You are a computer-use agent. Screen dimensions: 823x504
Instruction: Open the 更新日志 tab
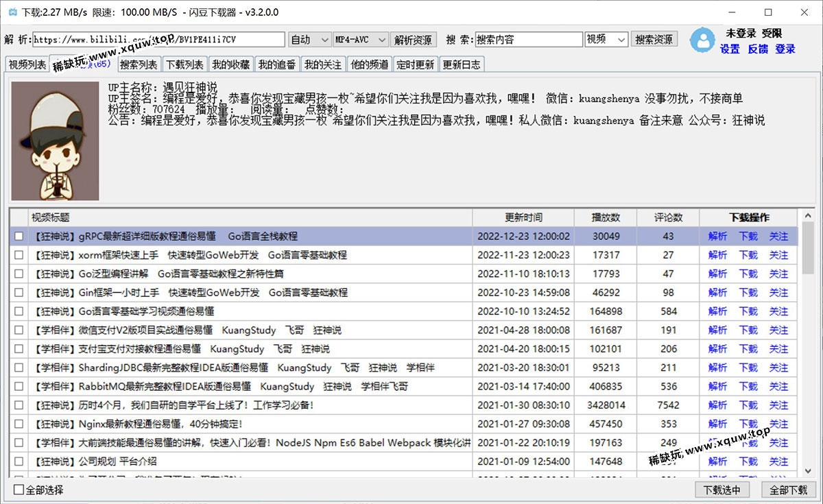coord(462,64)
